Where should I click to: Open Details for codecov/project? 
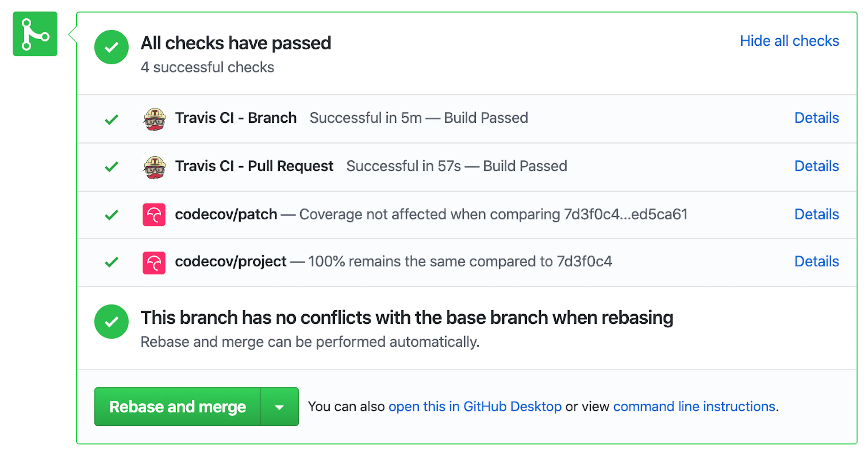[816, 261]
